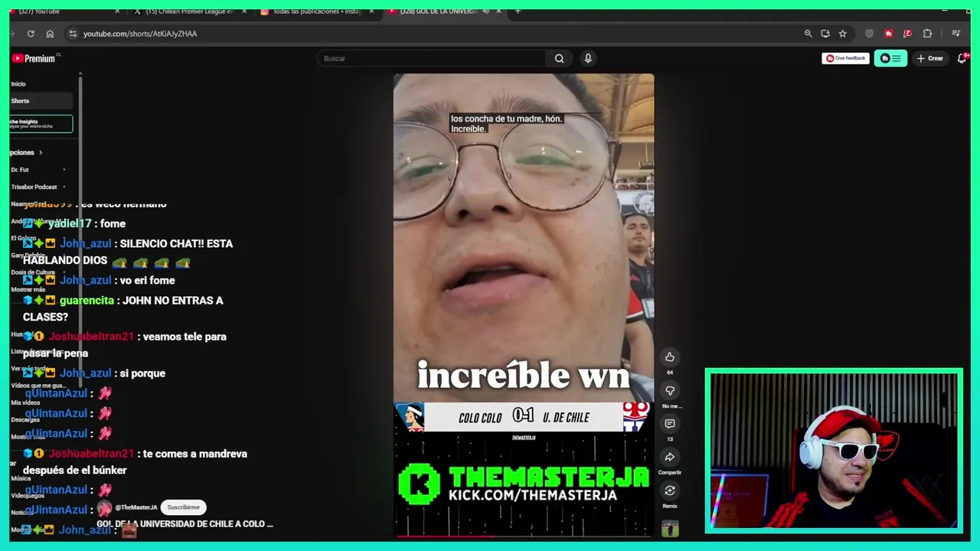Open @TheMasterJA channel name link
The width and height of the screenshot is (980, 551).
tap(136, 507)
